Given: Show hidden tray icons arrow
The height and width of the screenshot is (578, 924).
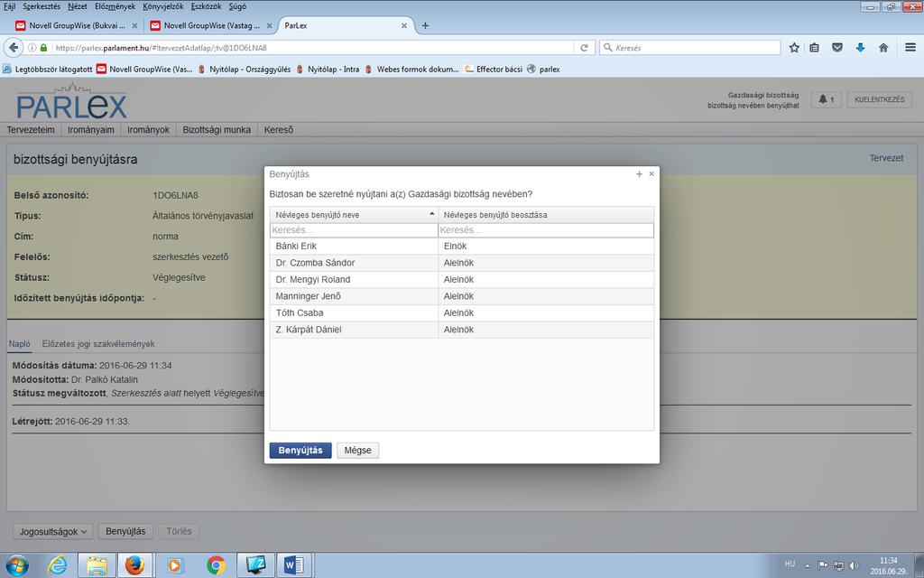Looking at the screenshot, I should (808, 565).
